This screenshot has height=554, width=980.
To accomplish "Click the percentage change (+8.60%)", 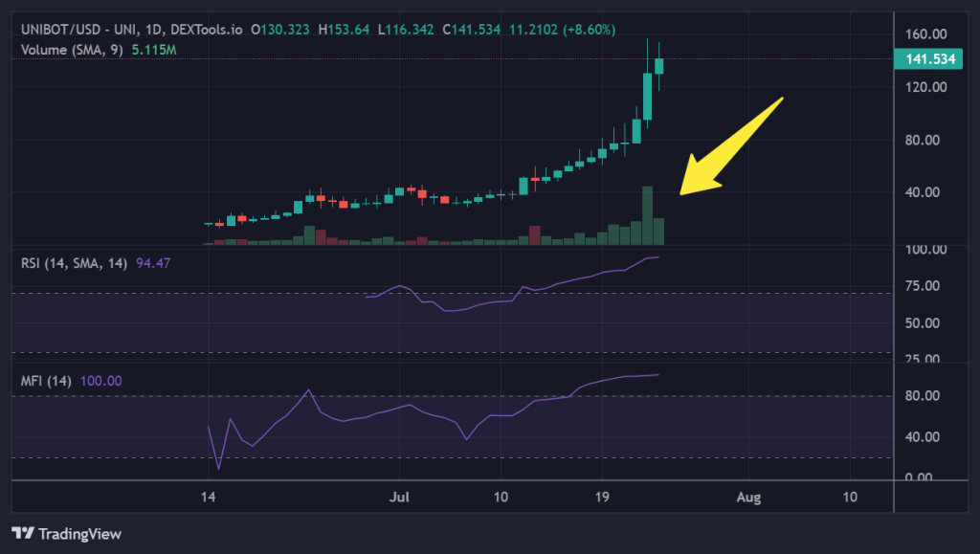I will tap(589, 30).
